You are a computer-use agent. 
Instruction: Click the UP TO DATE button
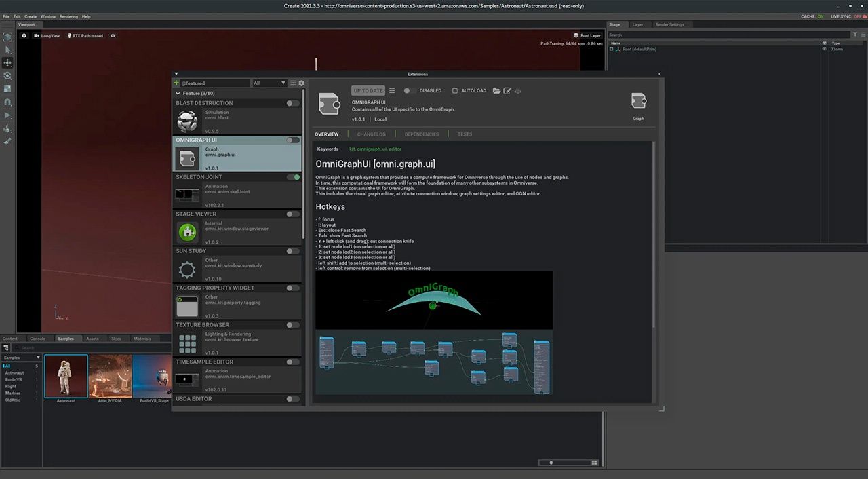(x=368, y=90)
